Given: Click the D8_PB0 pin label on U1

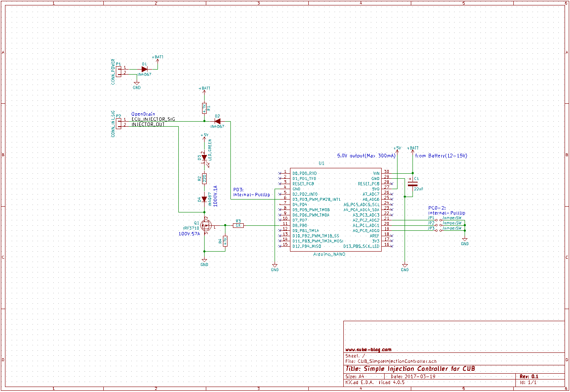Looking at the screenshot, I should point(300,225).
